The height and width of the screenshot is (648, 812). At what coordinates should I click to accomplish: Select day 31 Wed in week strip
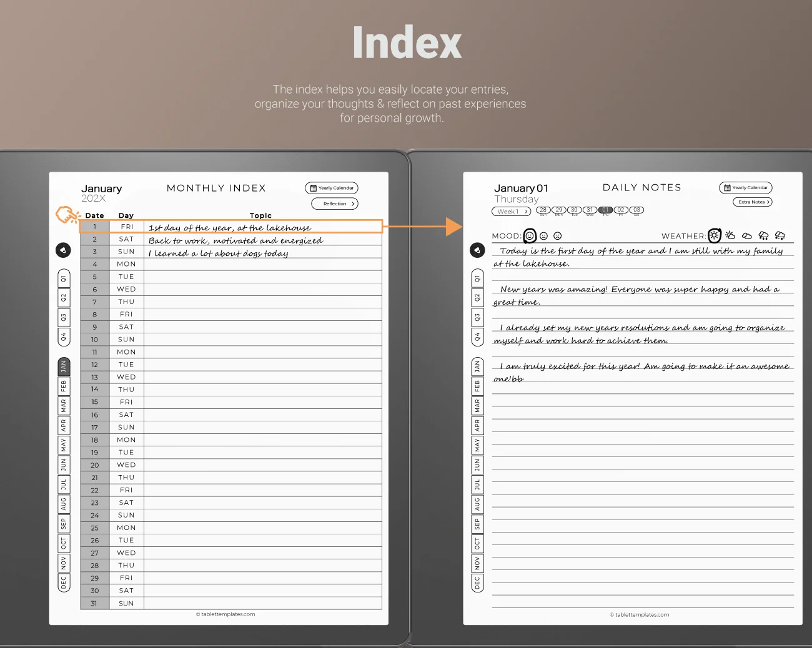point(590,210)
